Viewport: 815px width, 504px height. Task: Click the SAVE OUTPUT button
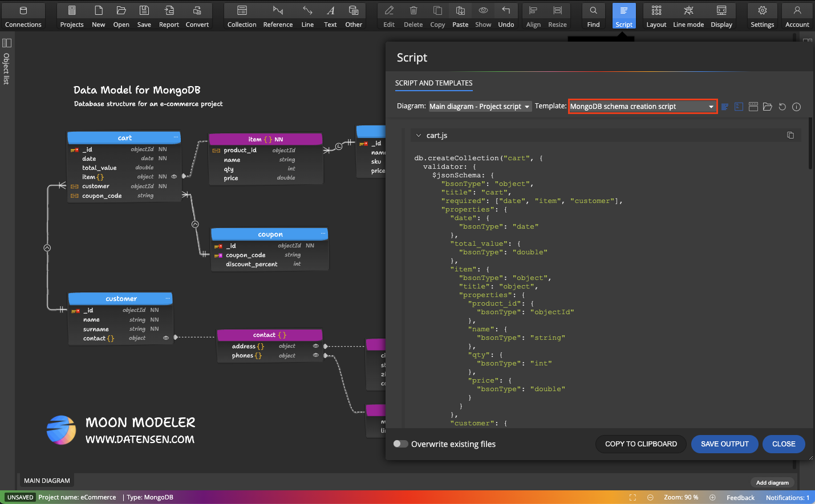pyautogui.click(x=724, y=444)
